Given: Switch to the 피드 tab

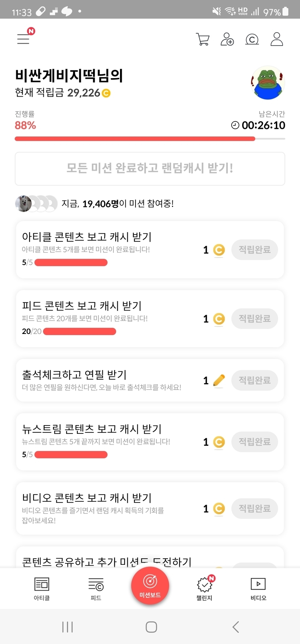Looking at the screenshot, I should click(x=96, y=589).
